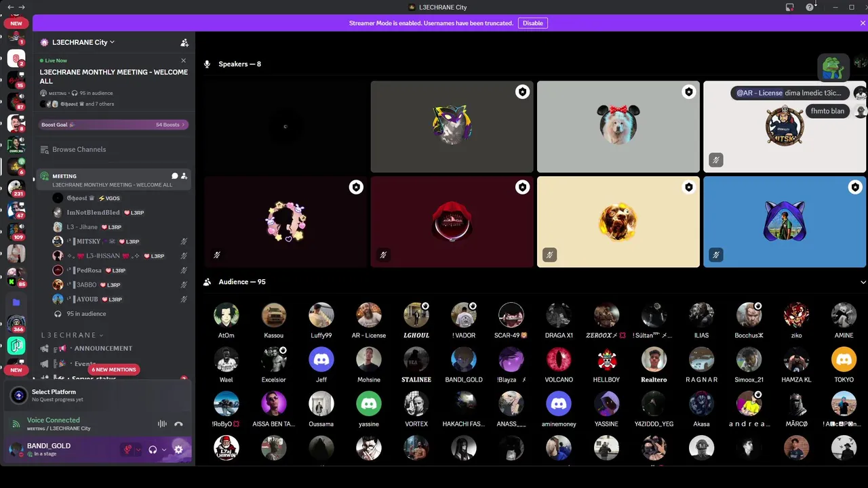Collapse the L3ECHRANE channel category
Screen dimensions: 868x488
tap(73, 335)
